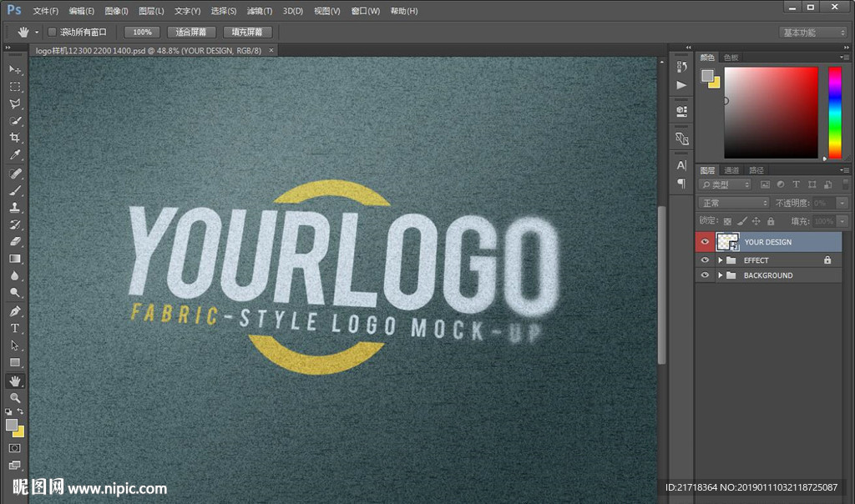Toggle lock transparent pixels
Image resolution: width=855 pixels, height=504 pixels.
(727, 221)
